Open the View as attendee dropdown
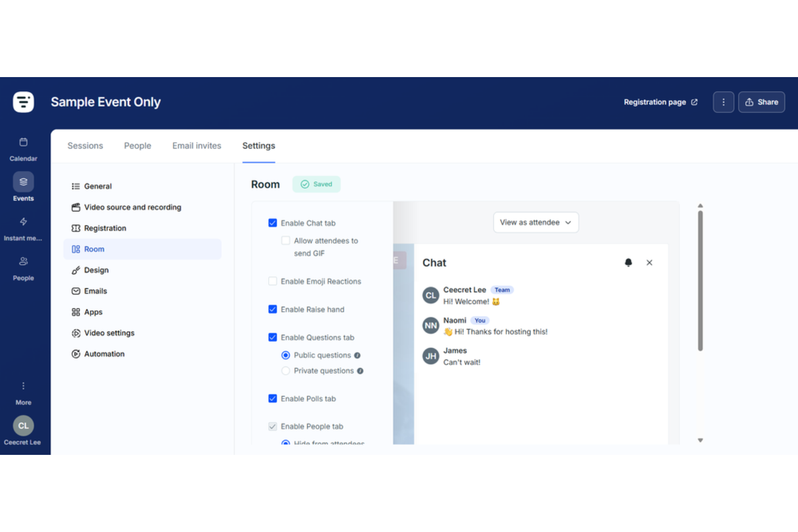Image resolution: width=798 pixels, height=532 pixels. [535, 222]
